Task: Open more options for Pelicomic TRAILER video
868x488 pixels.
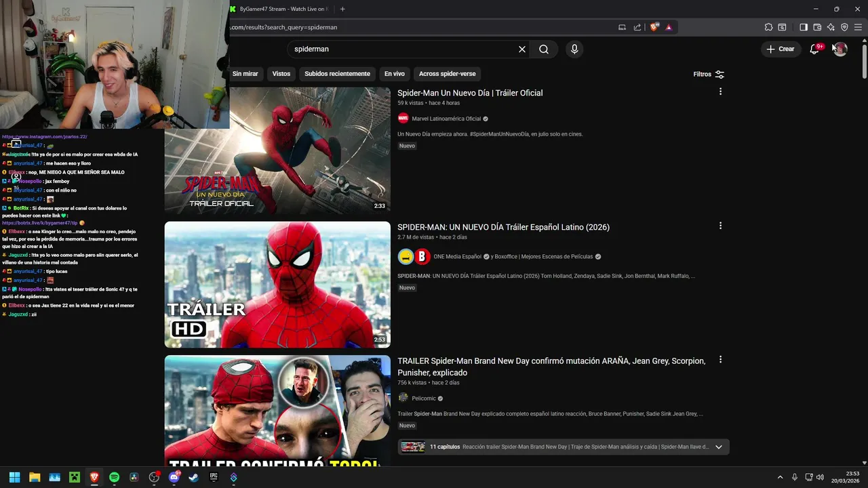Action: (720, 360)
